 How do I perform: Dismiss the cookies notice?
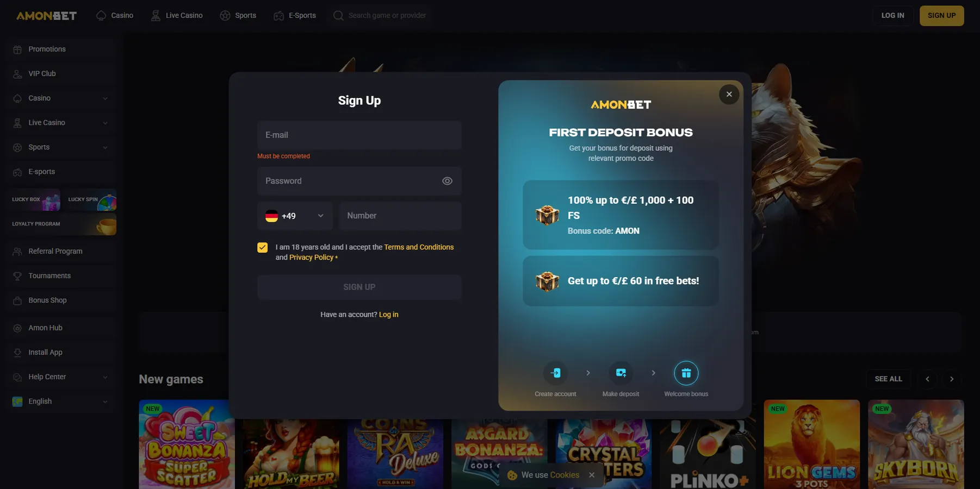592,475
